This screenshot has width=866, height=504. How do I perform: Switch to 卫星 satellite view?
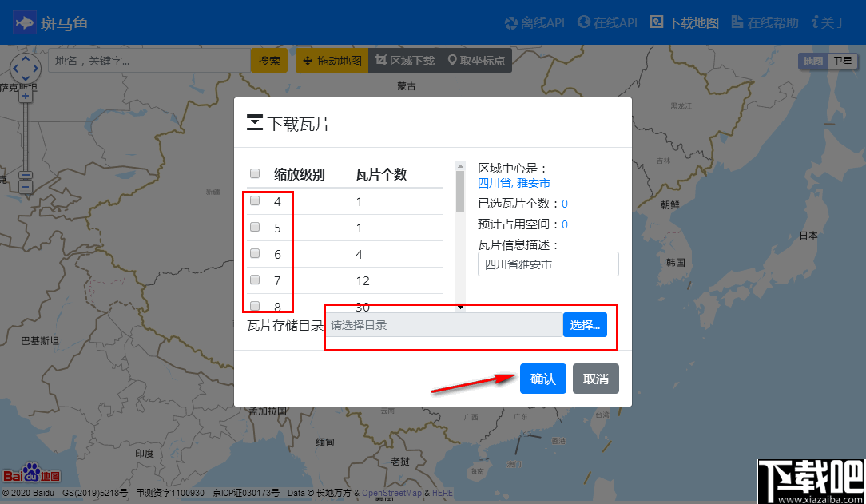click(843, 61)
